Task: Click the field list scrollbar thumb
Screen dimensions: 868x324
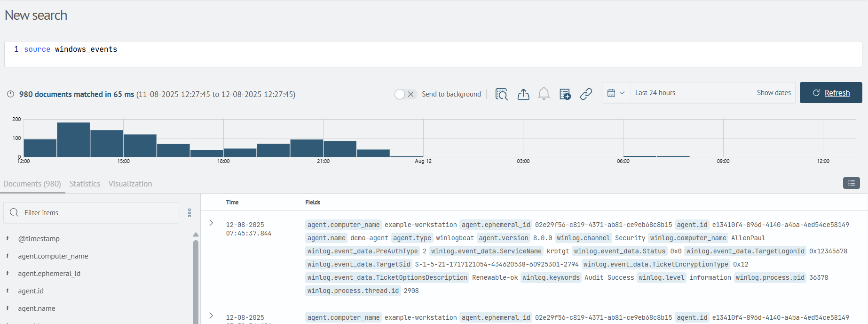Action: coord(196,282)
